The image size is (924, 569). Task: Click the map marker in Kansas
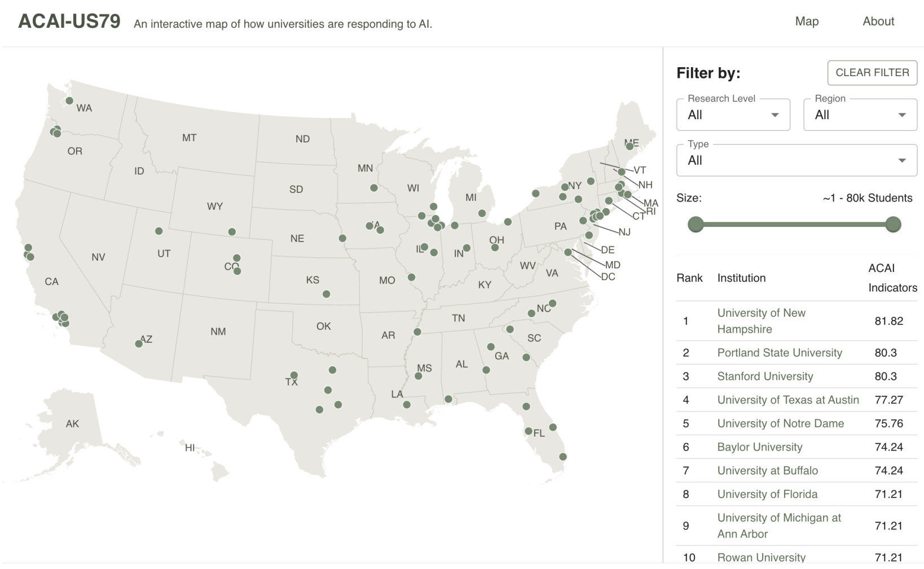(326, 294)
